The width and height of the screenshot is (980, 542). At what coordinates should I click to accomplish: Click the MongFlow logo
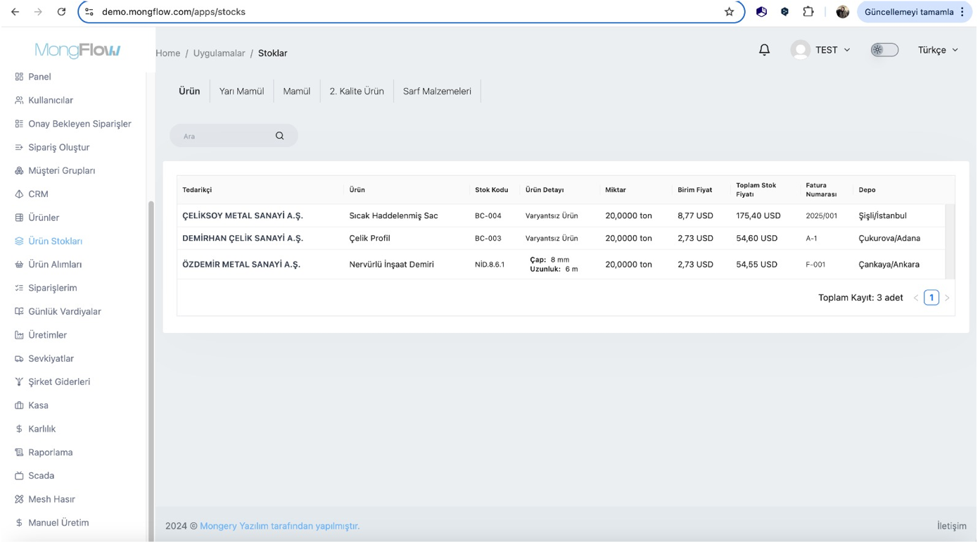[77, 50]
